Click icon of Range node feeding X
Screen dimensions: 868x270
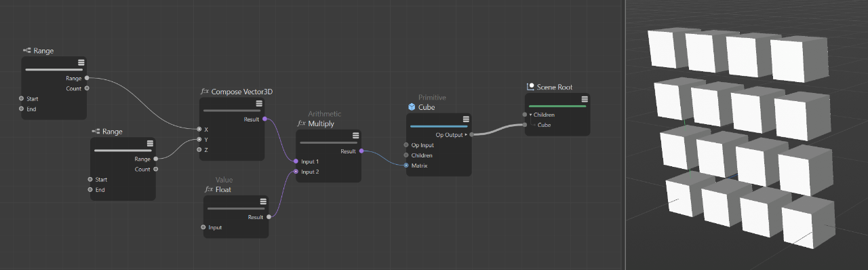point(26,51)
